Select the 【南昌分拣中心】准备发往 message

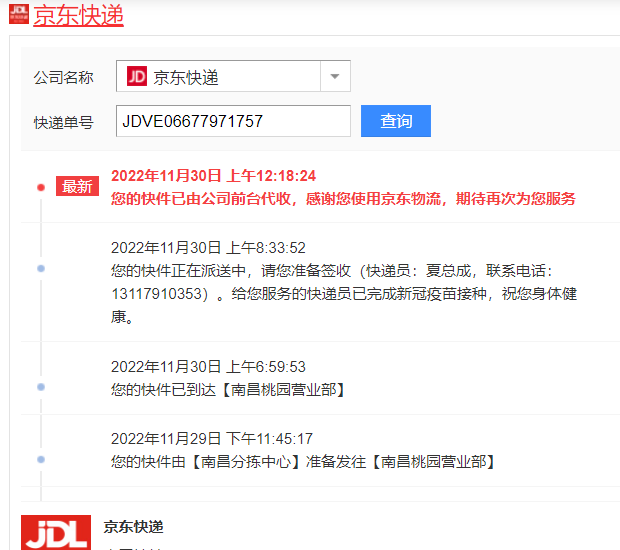click(304, 462)
